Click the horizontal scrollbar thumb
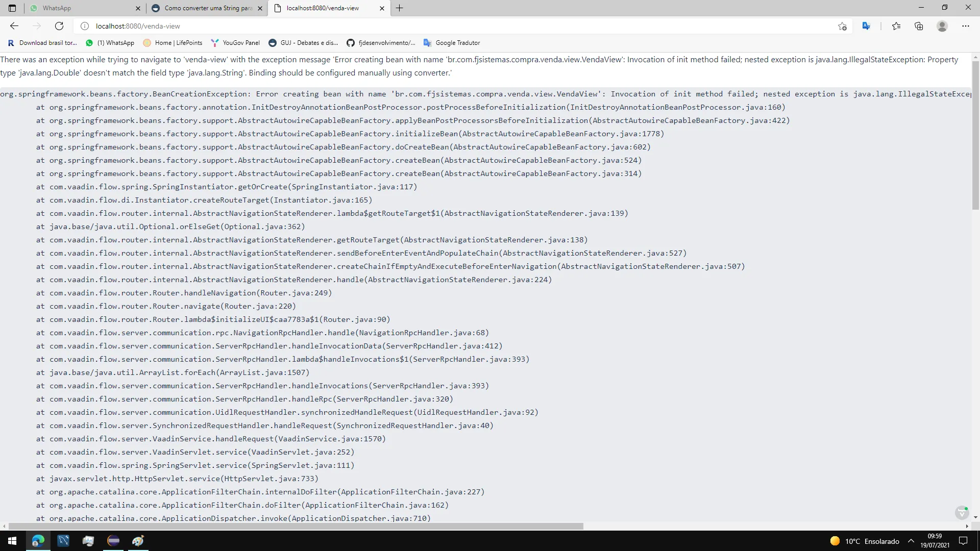The image size is (980, 551). pyautogui.click(x=296, y=526)
